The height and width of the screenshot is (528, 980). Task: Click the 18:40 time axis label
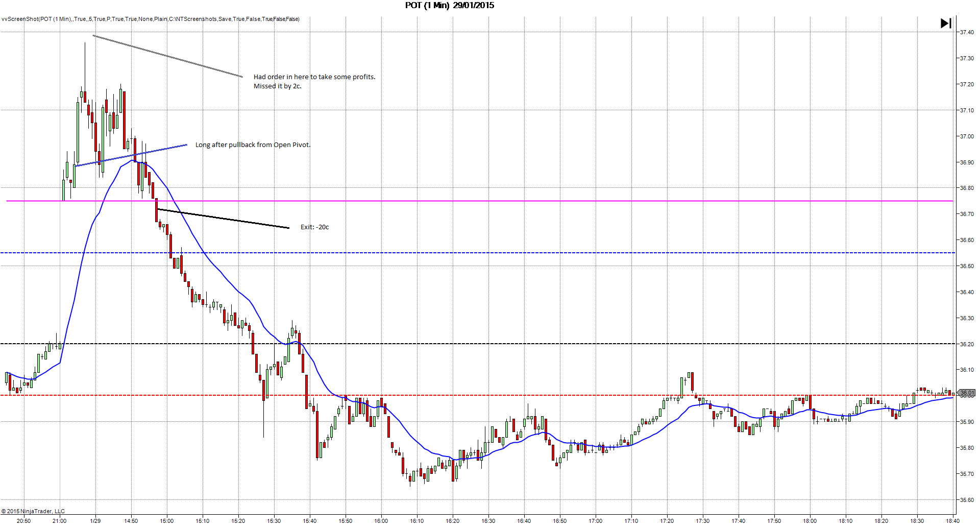coord(952,521)
